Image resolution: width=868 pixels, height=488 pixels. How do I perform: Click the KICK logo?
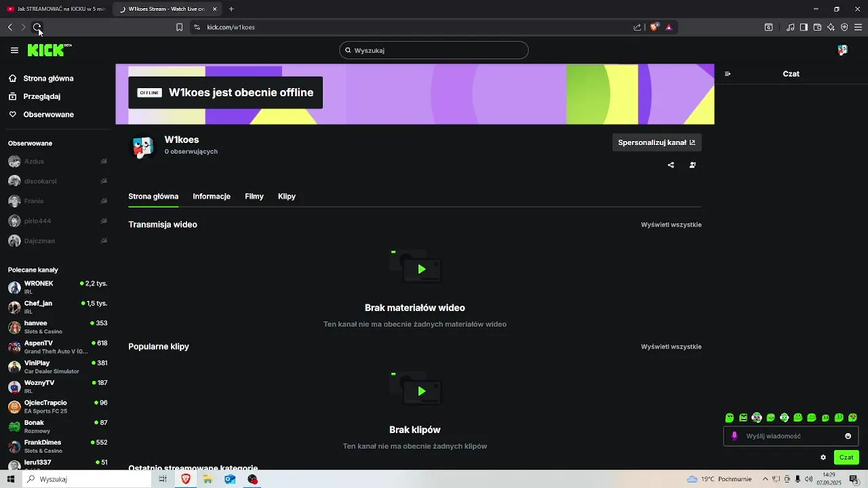pos(49,50)
